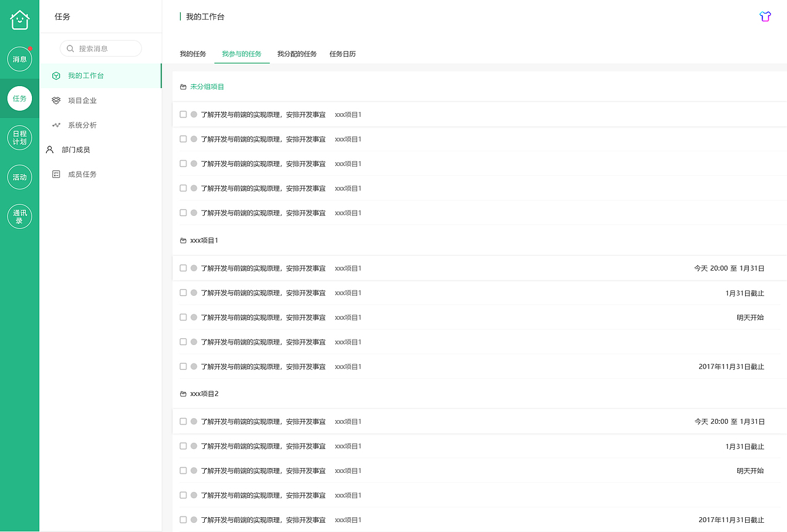787x532 pixels.
Task: Click 今天 20:00 至 1月31日 date under xxx项目2 group
Action: click(729, 421)
